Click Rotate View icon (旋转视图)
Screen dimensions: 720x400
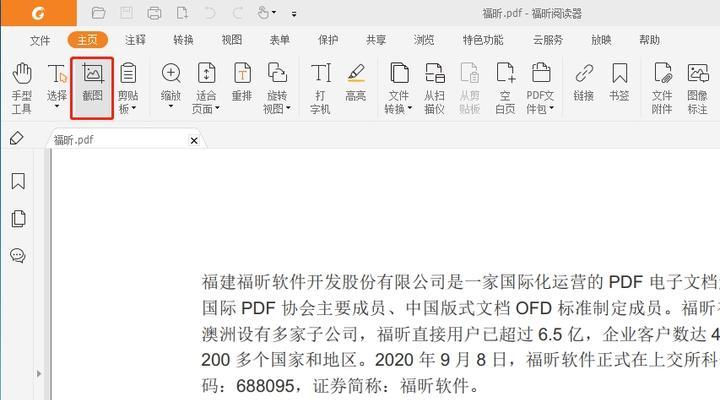click(x=276, y=73)
